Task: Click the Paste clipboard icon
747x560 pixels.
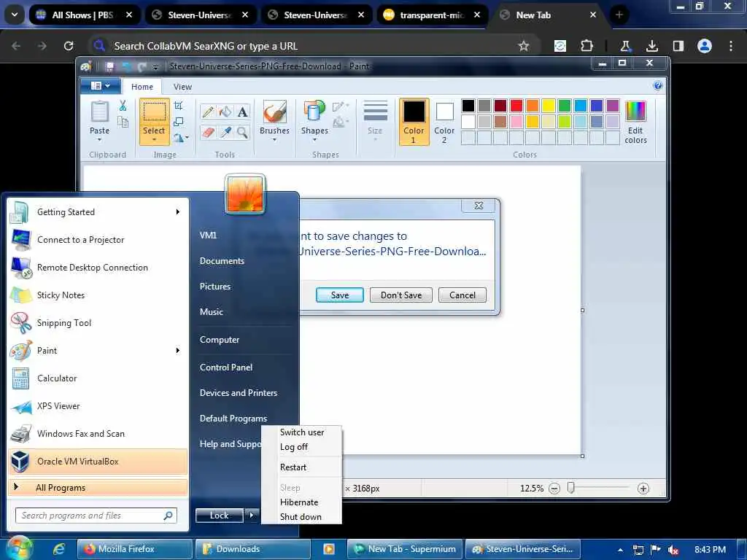Action: [x=99, y=112]
